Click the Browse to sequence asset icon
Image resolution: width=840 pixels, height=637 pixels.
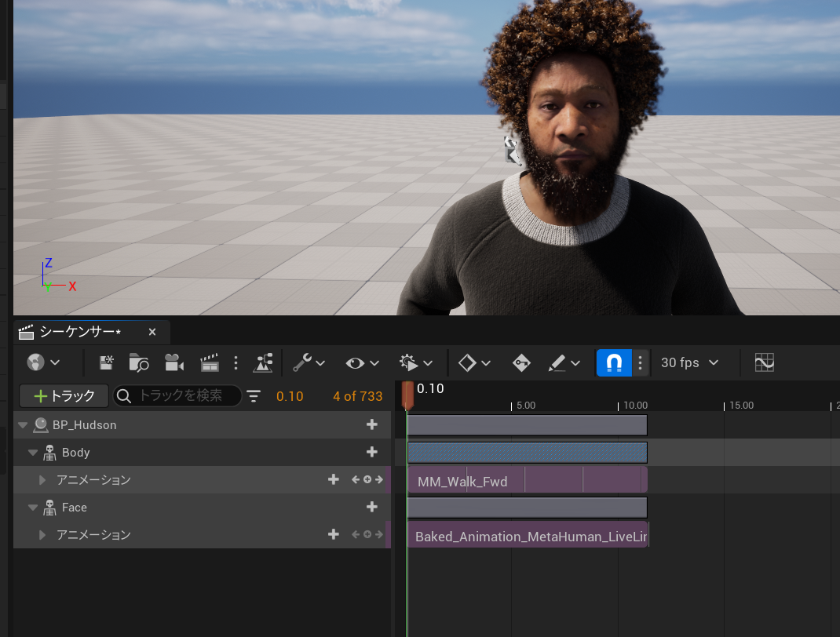point(139,362)
